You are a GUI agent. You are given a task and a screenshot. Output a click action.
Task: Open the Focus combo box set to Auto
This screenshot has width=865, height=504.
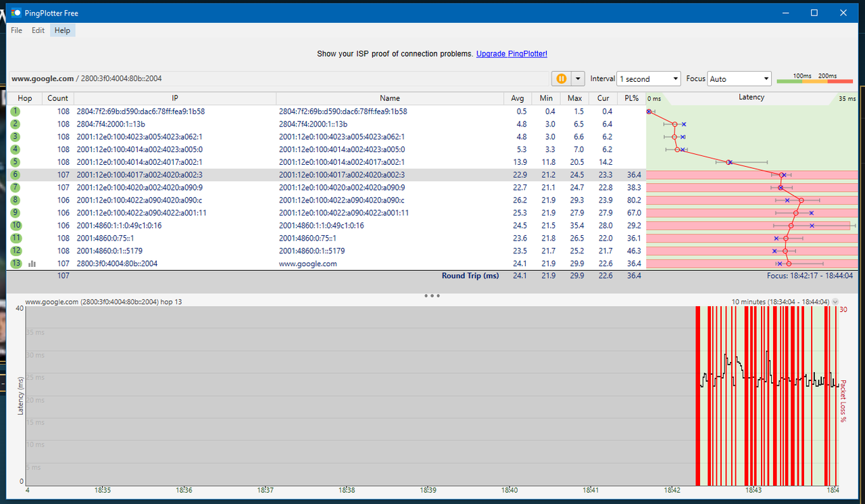[739, 79]
